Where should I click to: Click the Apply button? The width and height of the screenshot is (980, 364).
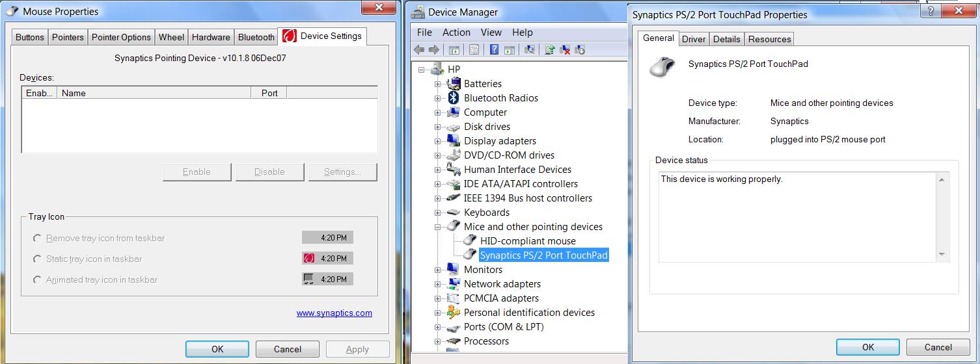tap(357, 349)
